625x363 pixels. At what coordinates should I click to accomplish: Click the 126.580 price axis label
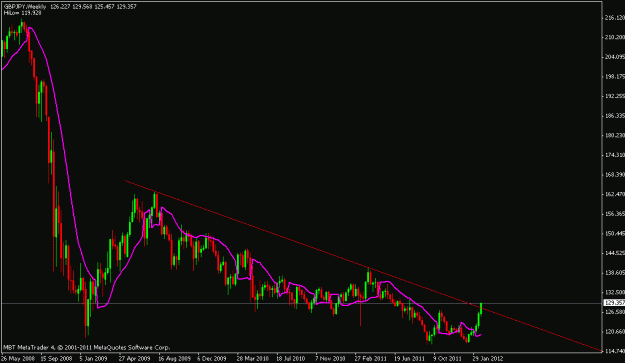coord(615,312)
